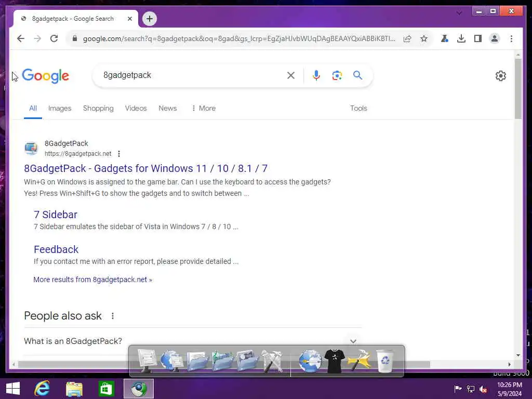
Task: Open the 8GadgetPack Gadgets for Windows result
Action: (146, 168)
